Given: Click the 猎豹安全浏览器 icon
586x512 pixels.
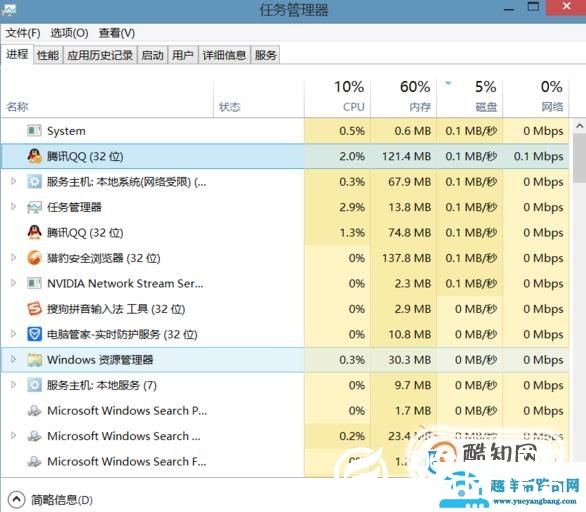Looking at the screenshot, I should click(34, 258).
